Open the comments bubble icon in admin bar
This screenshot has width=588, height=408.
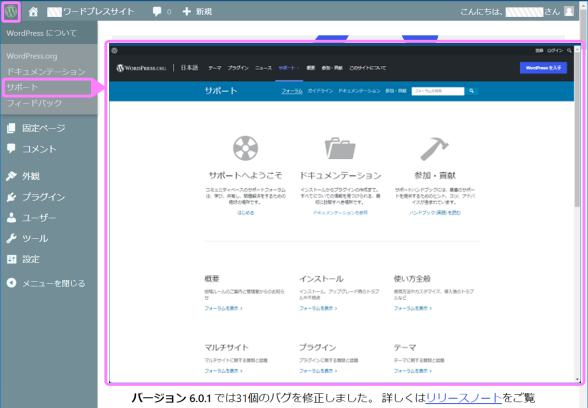[x=157, y=12]
